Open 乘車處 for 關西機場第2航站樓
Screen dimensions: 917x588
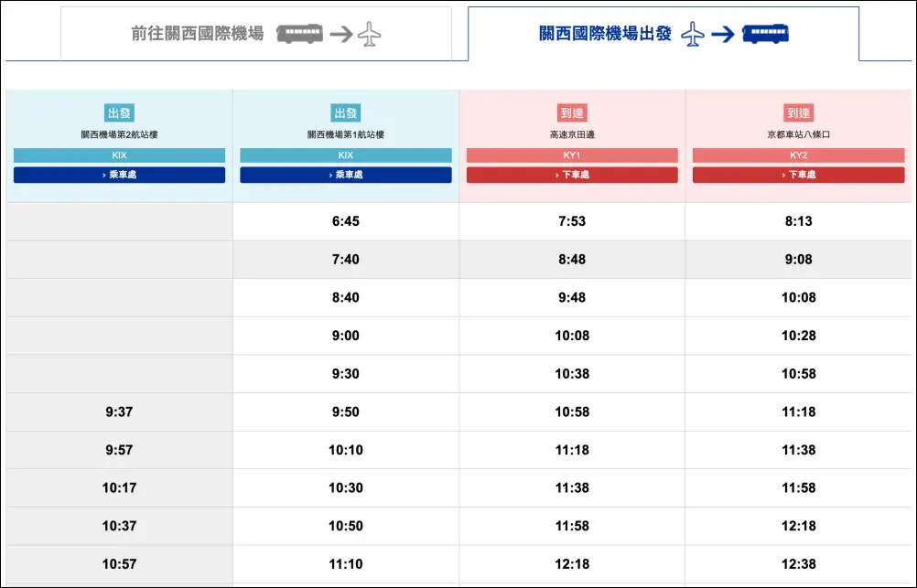click(x=119, y=175)
